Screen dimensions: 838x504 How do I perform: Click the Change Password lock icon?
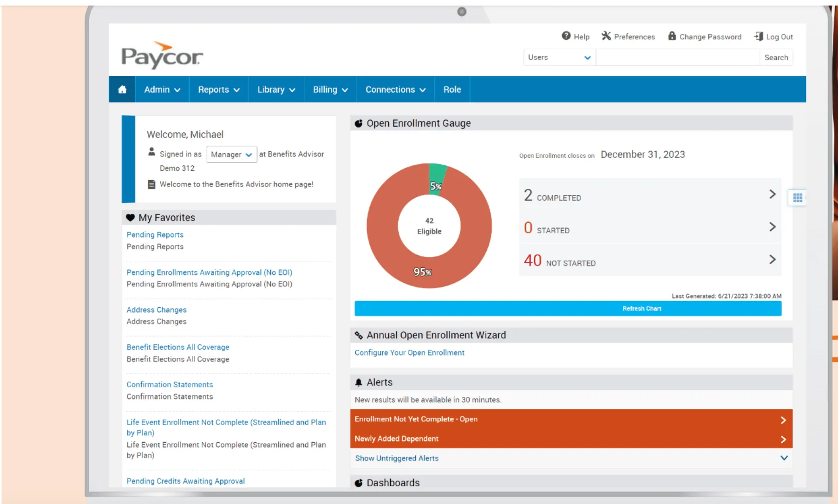[672, 36]
